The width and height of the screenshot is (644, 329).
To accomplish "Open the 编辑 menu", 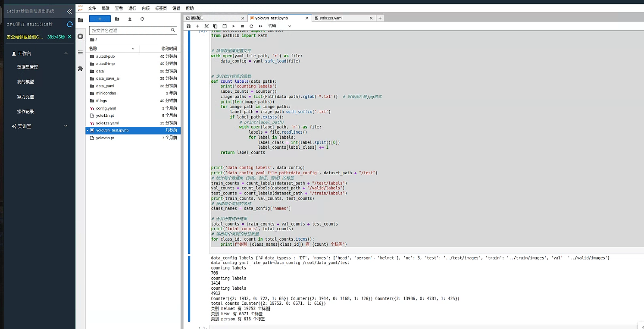I will tap(106, 8).
